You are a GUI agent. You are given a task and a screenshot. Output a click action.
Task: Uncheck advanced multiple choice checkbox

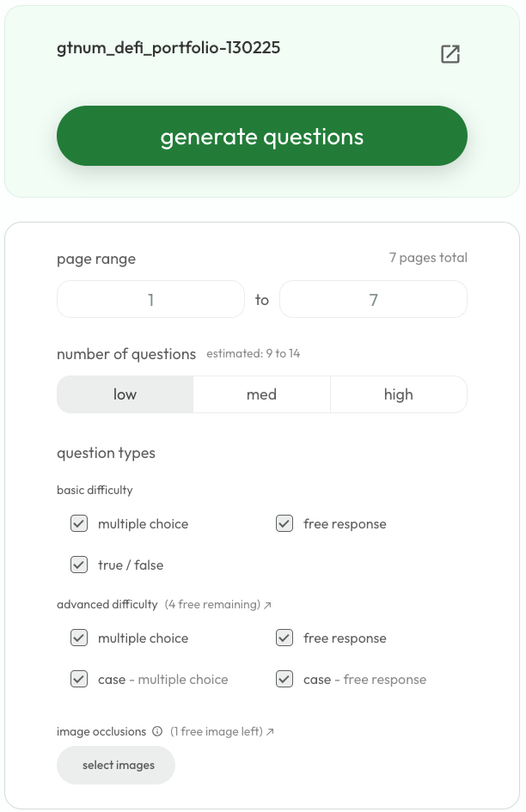(79, 638)
